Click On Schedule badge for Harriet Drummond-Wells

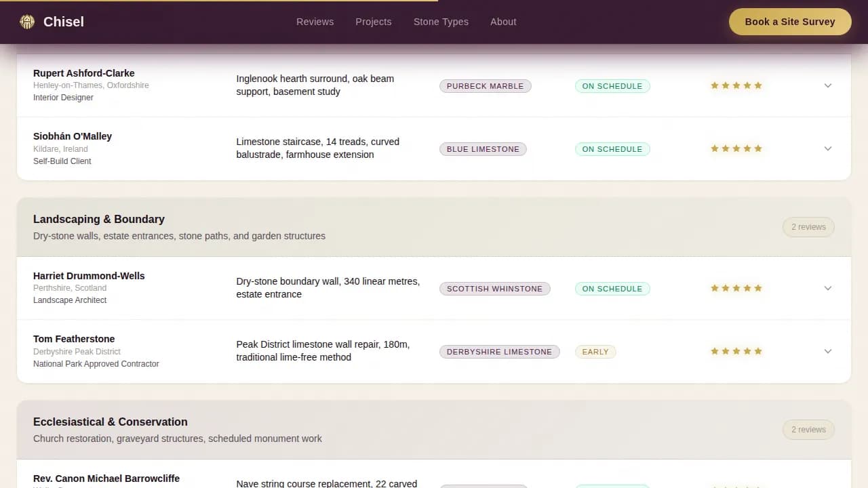pos(612,289)
